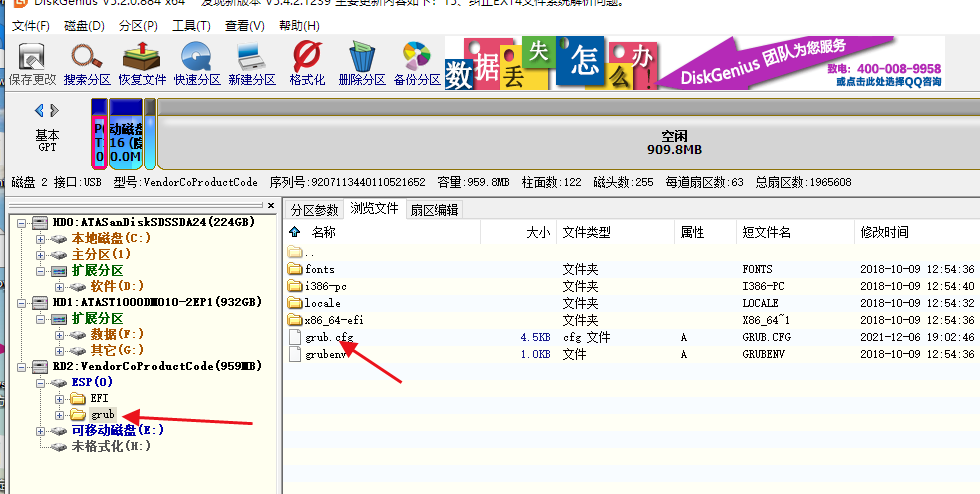Select the grub folder in the tree

click(102, 415)
